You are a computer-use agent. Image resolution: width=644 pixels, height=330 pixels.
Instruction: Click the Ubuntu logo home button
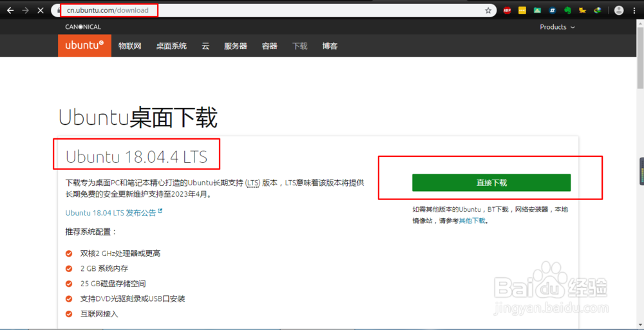[x=84, y=46]
